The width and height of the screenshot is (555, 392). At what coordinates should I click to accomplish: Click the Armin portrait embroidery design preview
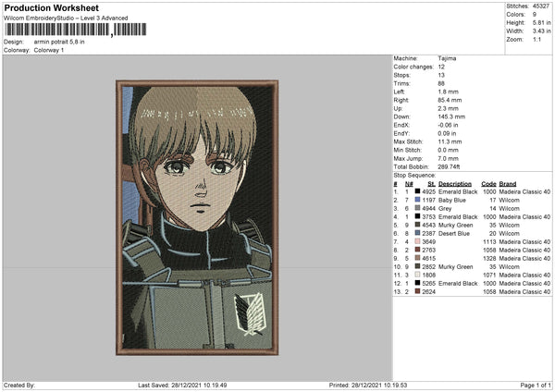pos(197,217)
